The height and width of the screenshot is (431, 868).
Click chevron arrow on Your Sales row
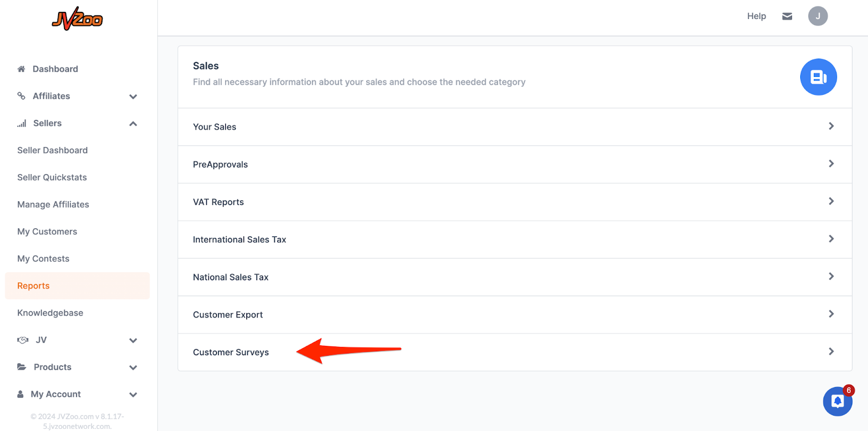831,126
